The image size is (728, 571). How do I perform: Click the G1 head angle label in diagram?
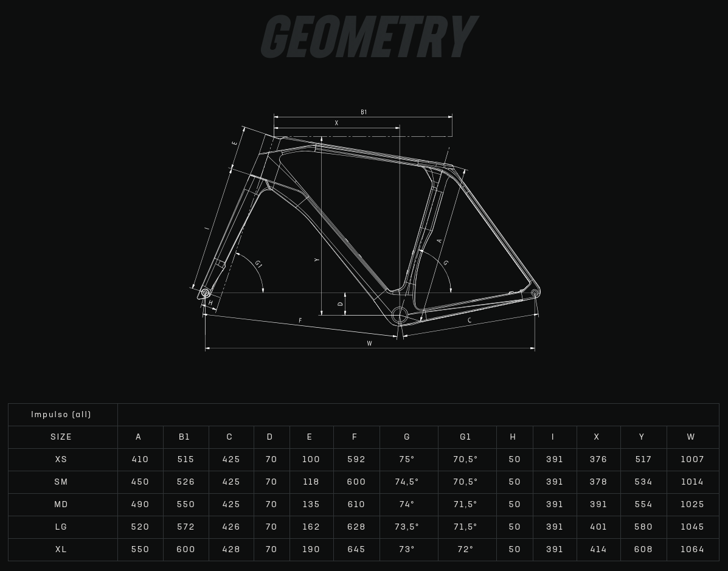point(258,264)
